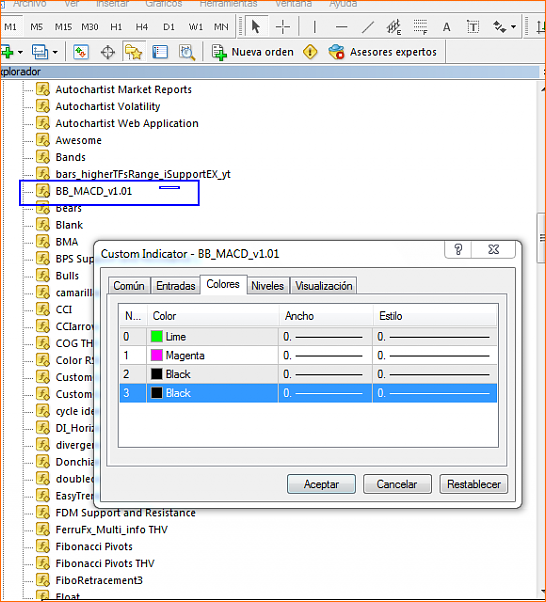Screen dimensions: 546x602
Task: Switch to the H4 timeframe
Action: 141,27
